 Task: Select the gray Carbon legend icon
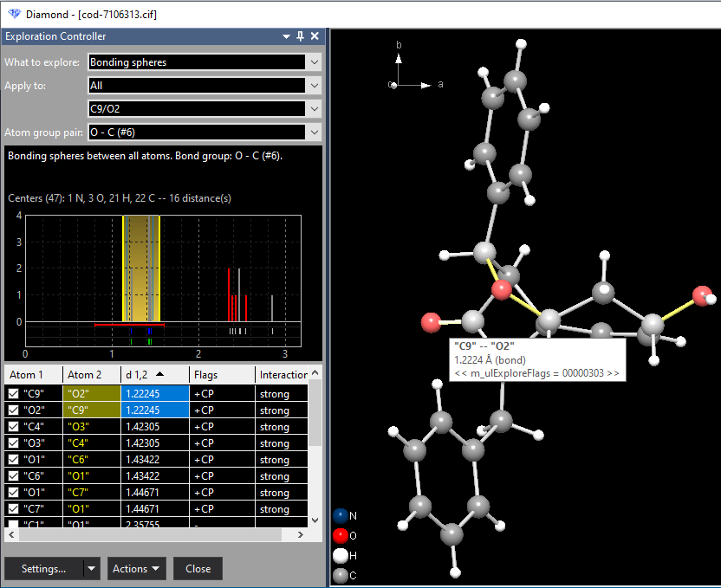pyautogui.click(x=338, y=575)
